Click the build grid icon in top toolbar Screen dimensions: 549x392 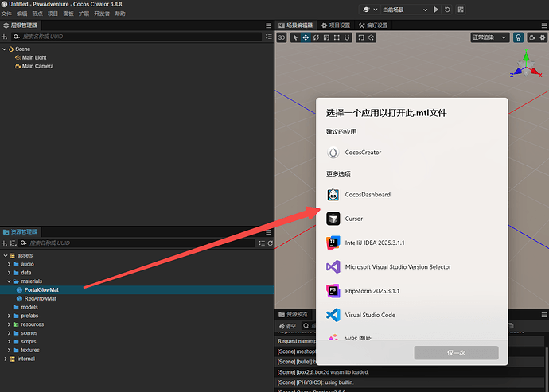(461, 10)
